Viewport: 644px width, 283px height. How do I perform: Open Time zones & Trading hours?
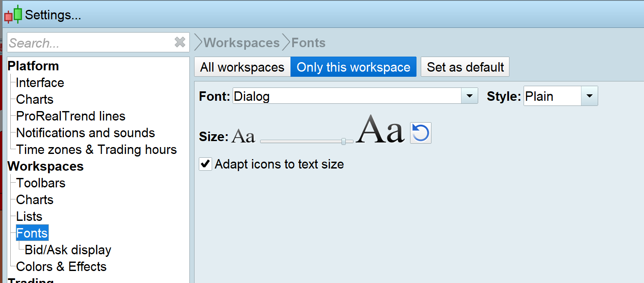point(96,150)
